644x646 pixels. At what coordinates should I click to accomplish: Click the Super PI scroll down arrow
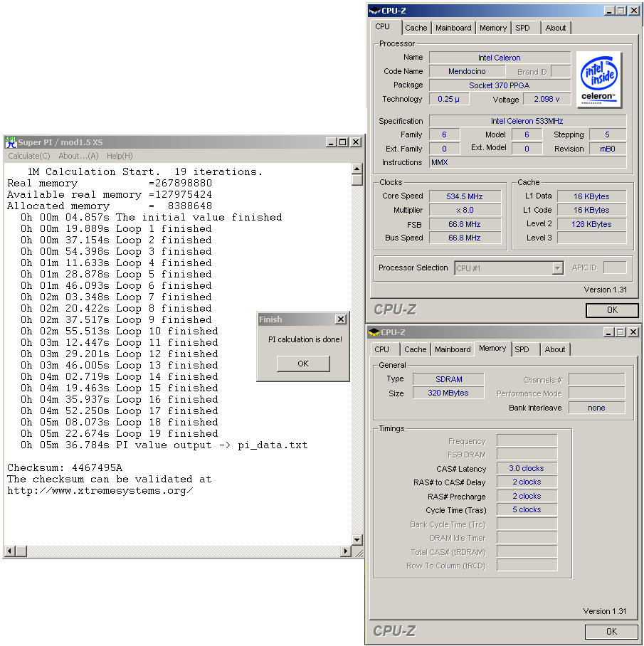click(x=357, y=539)
